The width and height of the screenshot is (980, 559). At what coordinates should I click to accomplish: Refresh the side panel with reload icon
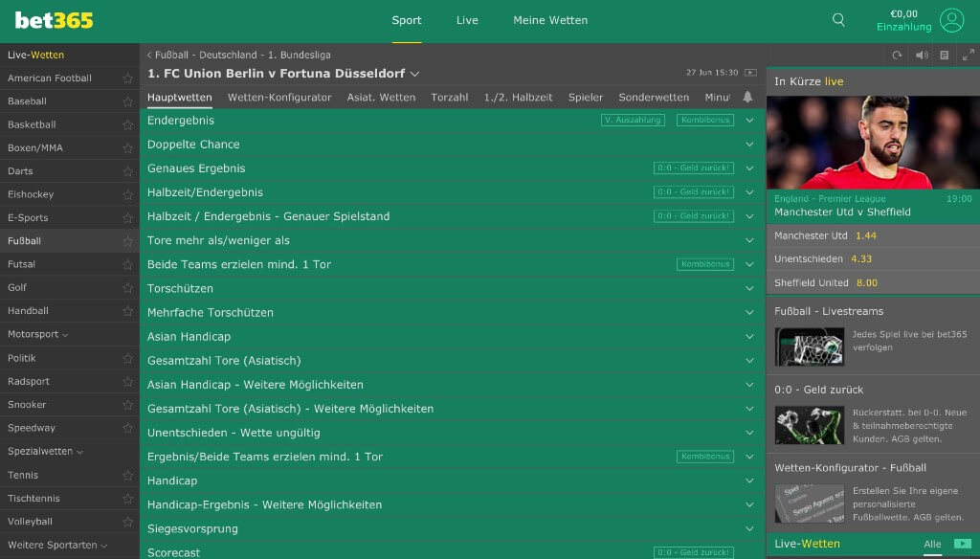(897, 55)
